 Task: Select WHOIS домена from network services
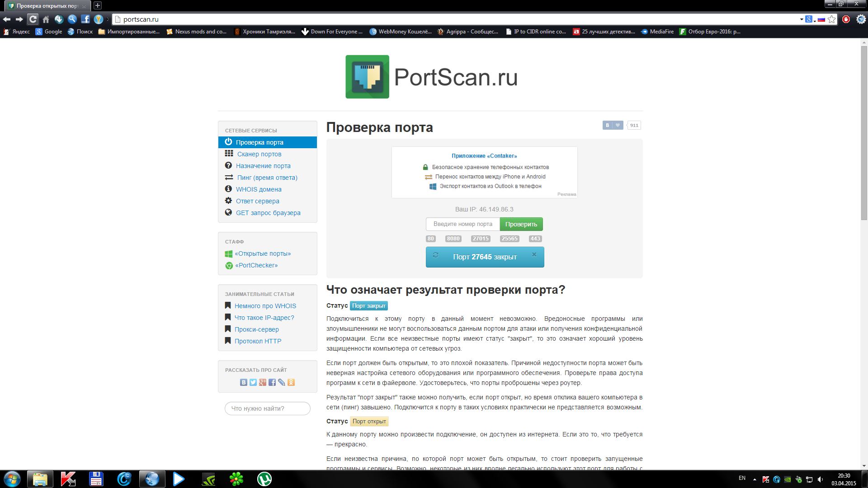tap(258, 189)
